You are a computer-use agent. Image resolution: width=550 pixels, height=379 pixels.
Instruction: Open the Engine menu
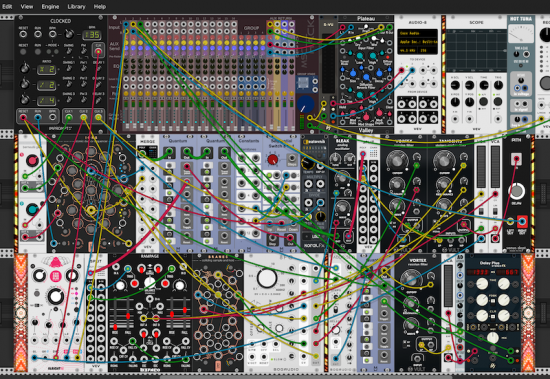coord(50,7)
